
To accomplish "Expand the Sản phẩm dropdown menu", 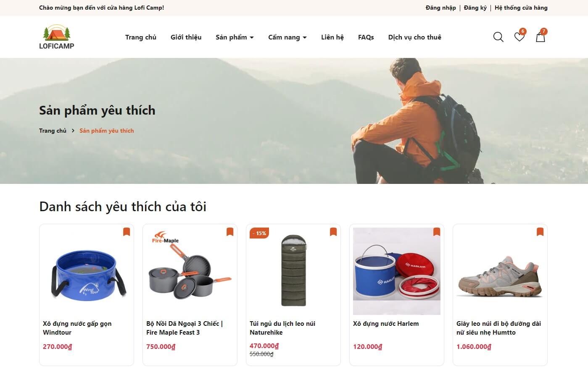I will point(235,37).
